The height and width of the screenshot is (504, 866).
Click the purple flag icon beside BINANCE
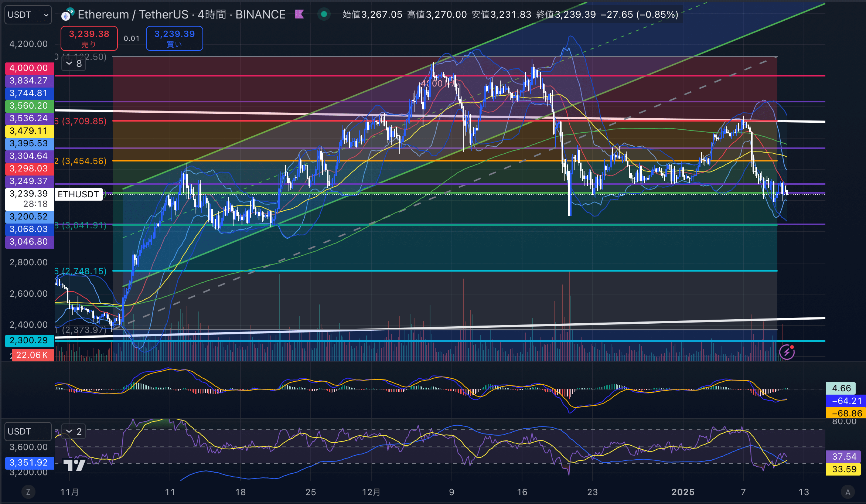tap(299, 14)
